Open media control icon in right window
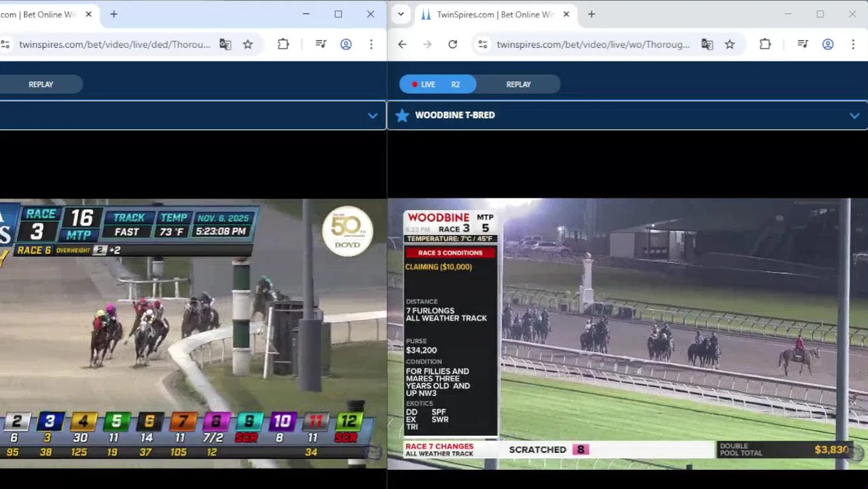Screen dimensions: 868x489 point(803,44)
